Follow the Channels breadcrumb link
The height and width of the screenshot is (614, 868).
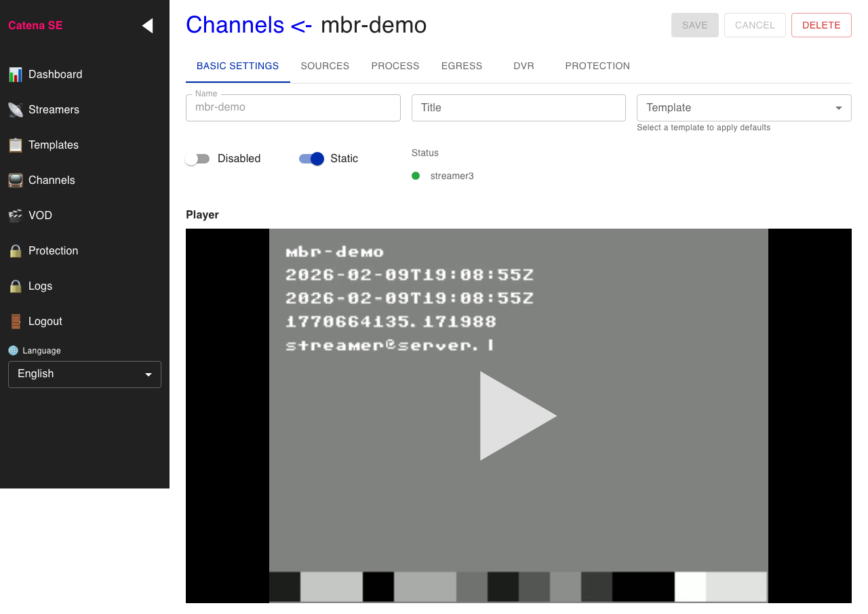click(x=235, y=25)
